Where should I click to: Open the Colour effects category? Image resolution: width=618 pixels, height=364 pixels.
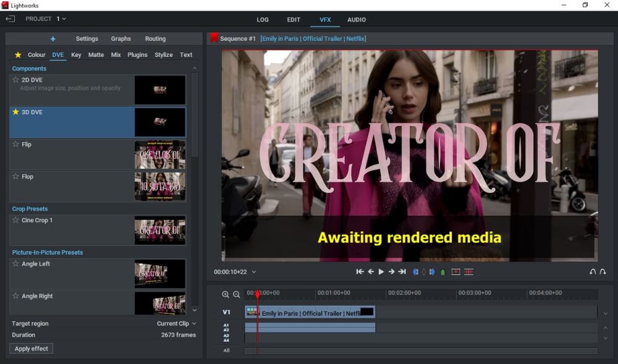point(36,55)
